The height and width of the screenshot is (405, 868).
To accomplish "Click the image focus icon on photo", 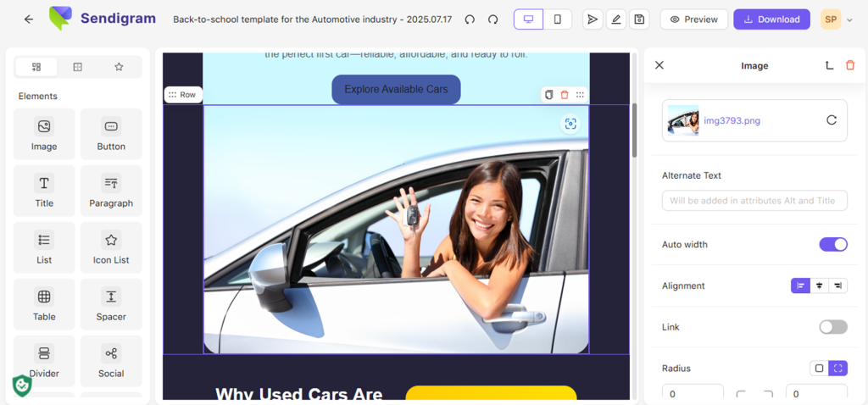I will (x=570, y=124).
